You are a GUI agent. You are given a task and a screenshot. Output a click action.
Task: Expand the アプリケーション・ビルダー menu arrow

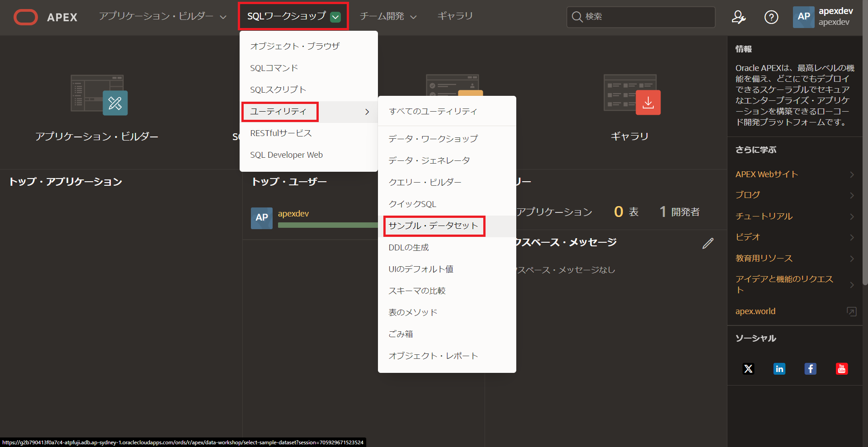point(223,17)
